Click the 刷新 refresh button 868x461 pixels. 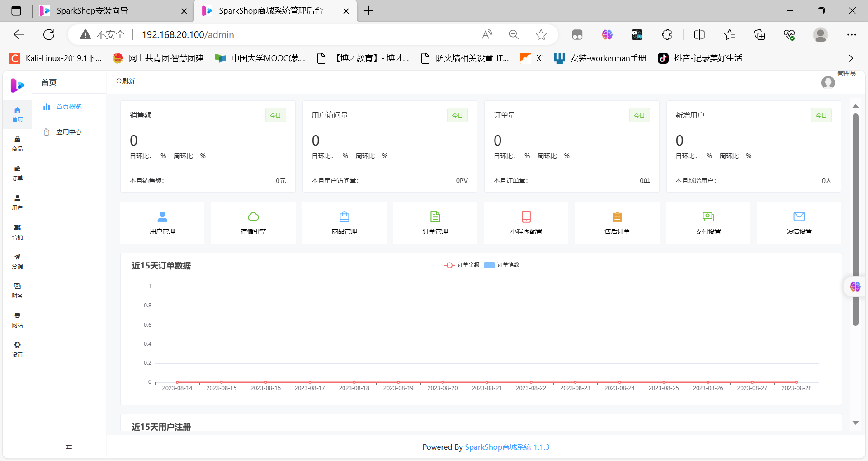pos(126,81)
